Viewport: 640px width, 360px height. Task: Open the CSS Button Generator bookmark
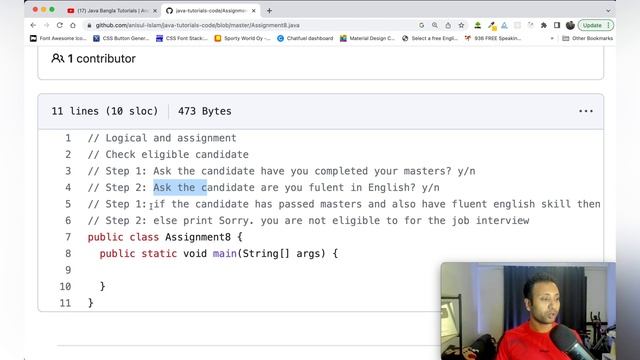(x=121, y=38)
